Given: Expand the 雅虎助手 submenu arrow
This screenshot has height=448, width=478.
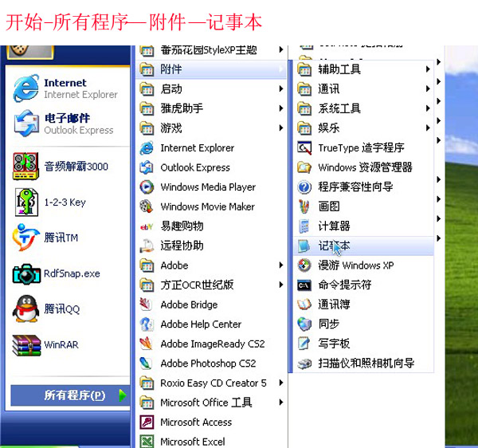Looking at the screenshot, I should tap(281, 108).
